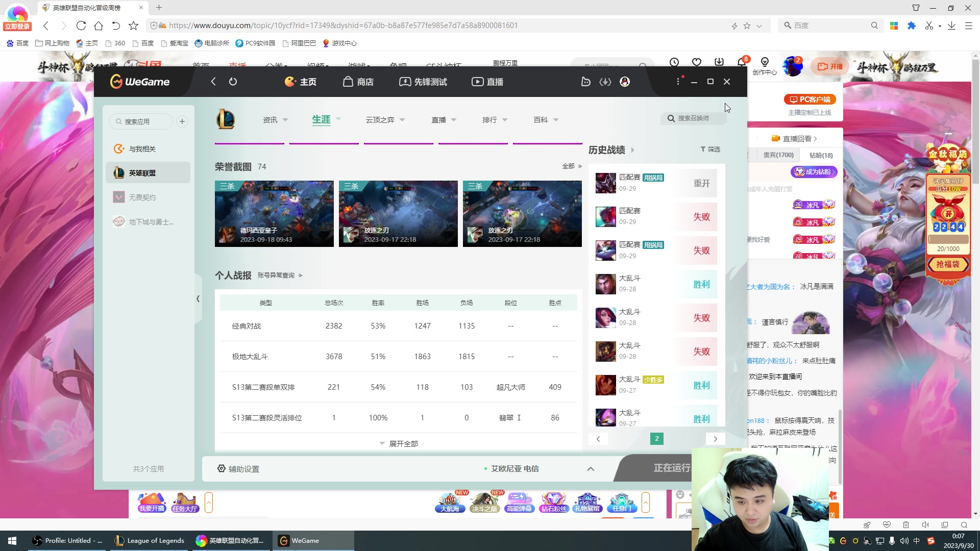Add application with plus button
The image size is (980, 551).
(x=182, y=121)
